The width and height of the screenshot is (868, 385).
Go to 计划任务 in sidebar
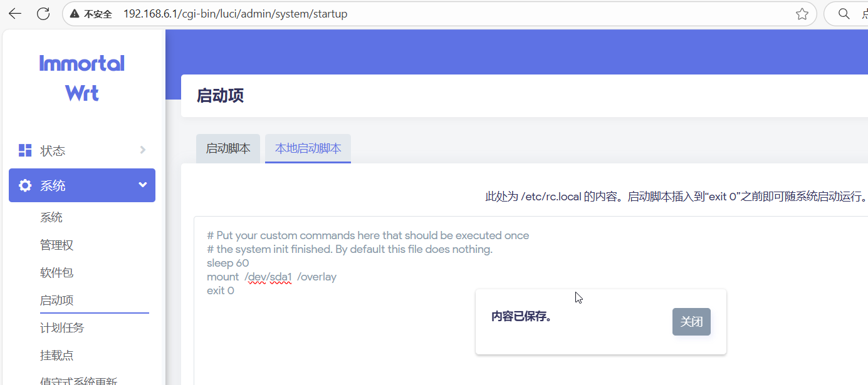(62, 328)
